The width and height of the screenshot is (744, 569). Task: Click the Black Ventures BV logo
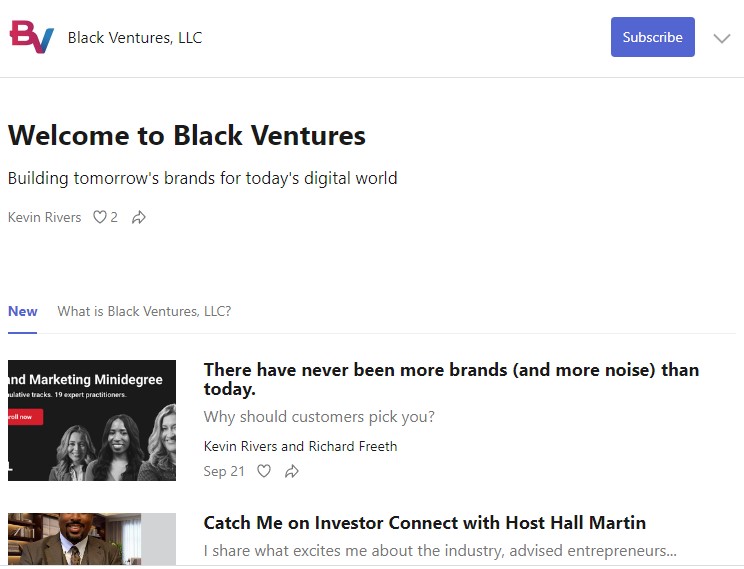click(32, 37)
